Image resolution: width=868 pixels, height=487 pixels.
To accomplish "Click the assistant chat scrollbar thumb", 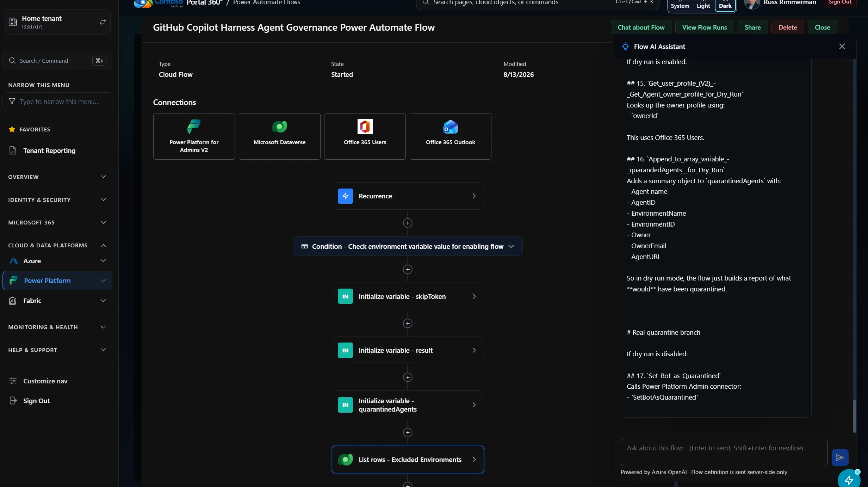I will (854, 416).
